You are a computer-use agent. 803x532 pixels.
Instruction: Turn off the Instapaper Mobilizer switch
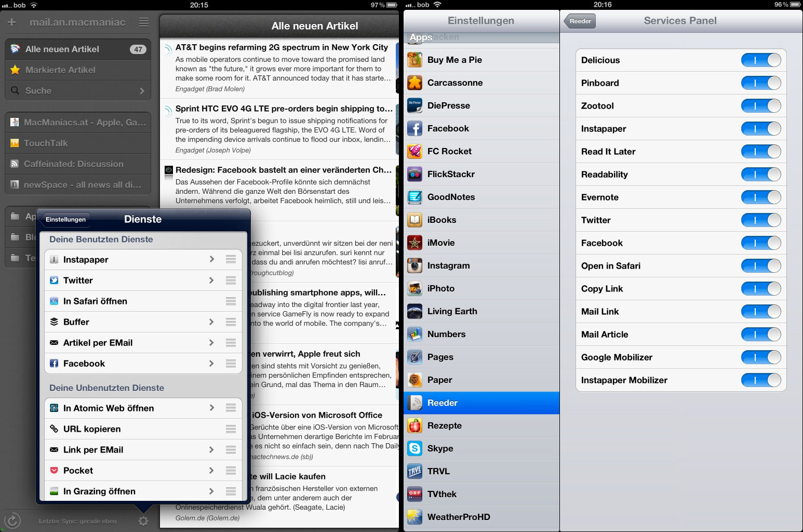761,380
